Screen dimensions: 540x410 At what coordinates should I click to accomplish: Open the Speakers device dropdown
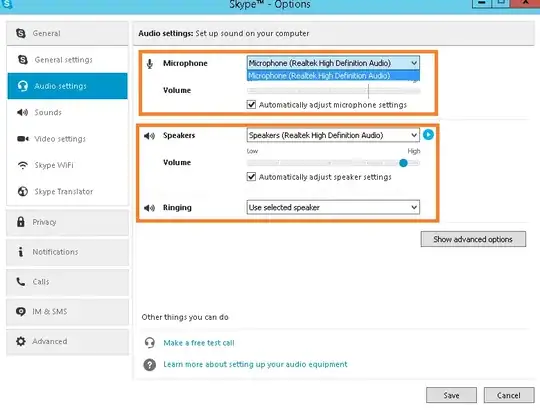(x=333, y=135)
